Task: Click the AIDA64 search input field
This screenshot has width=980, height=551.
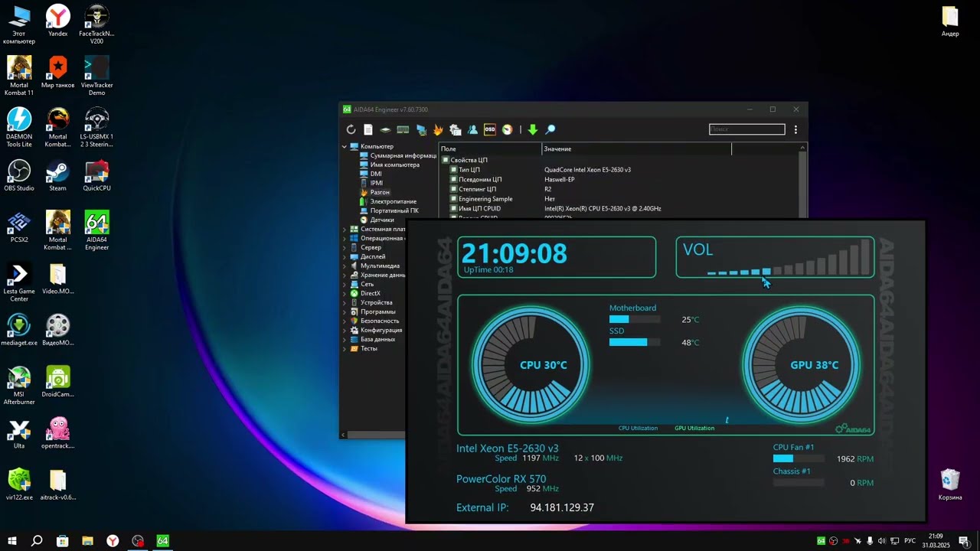Action: coord(746,129)
